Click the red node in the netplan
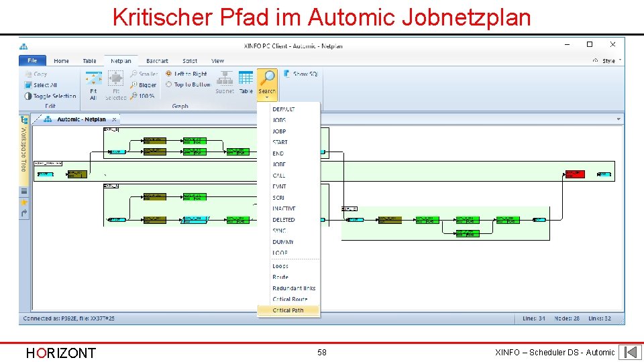 click(x=575, y=174)
